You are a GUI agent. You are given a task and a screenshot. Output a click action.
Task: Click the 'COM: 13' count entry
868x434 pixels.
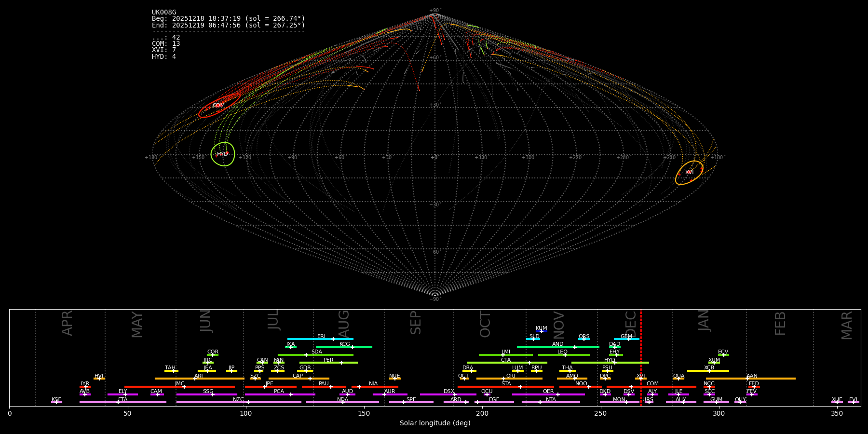click(166, 44)
